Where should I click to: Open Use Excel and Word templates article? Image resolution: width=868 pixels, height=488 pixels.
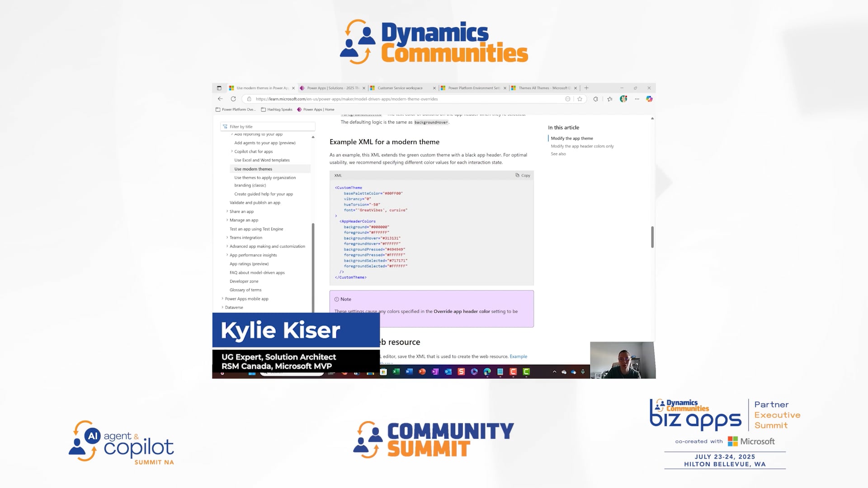coord(262,160)
